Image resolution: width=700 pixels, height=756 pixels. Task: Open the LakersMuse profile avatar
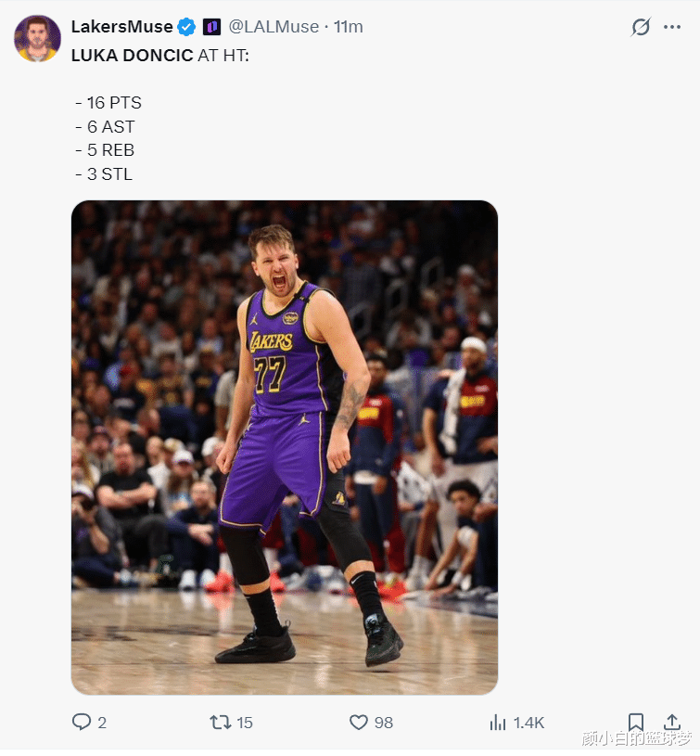37,38
